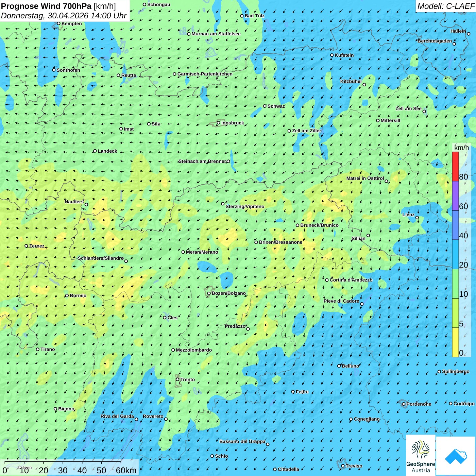The height and width of the screenshot is (476, 476).
Task: Click the "Brixen/Bressanone" label
Action: tap(280, 242)
